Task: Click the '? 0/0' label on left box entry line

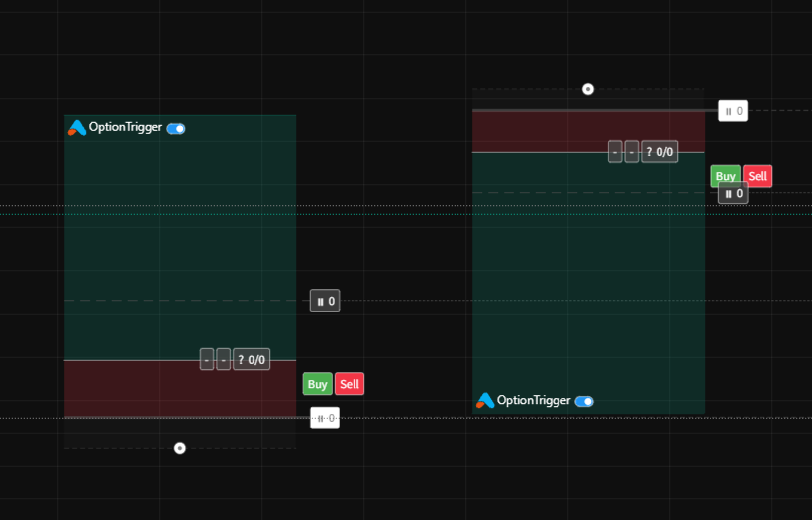Action: (x=252, y=360)
